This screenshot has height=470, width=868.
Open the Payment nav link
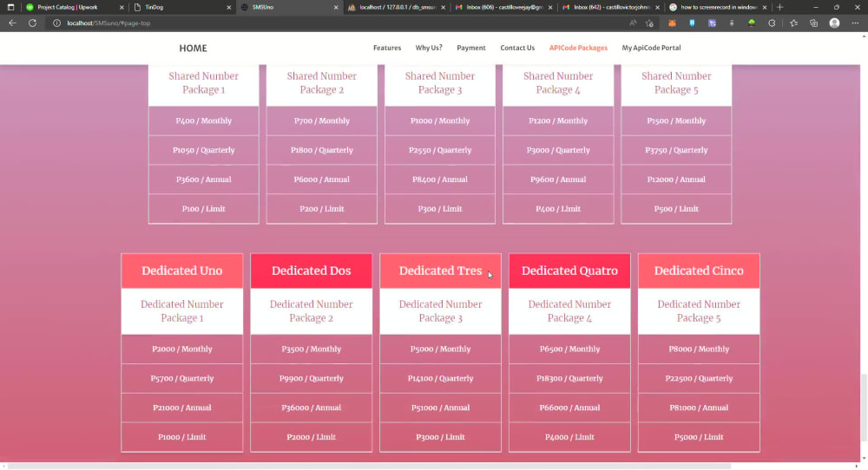(x=471, y=48)
